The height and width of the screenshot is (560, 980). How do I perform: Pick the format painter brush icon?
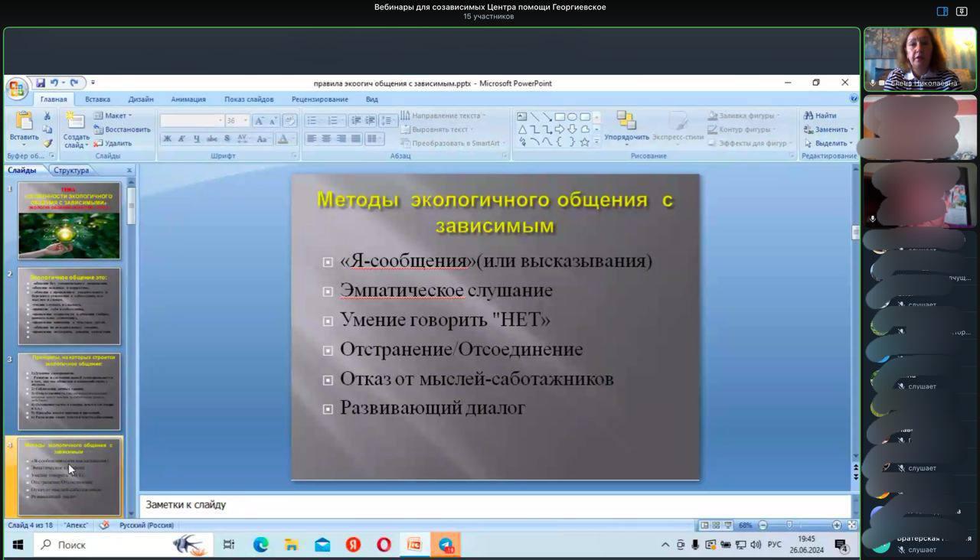(47, 143)
